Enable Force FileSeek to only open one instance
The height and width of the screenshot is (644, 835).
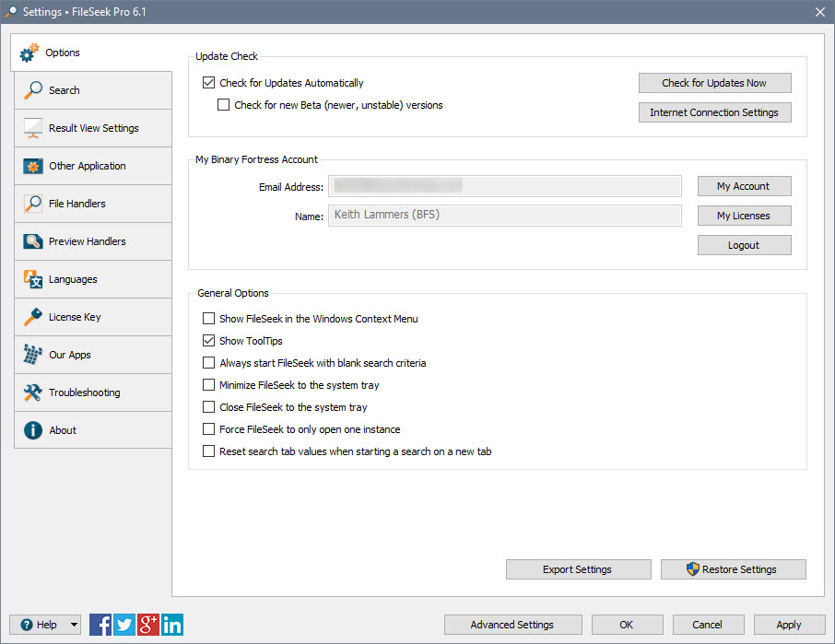[208, 429]
